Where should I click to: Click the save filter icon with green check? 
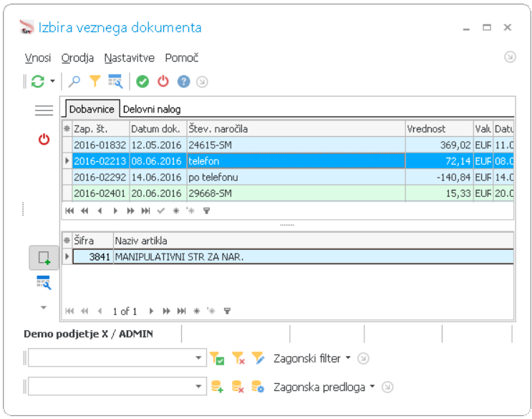pos(217,358)
